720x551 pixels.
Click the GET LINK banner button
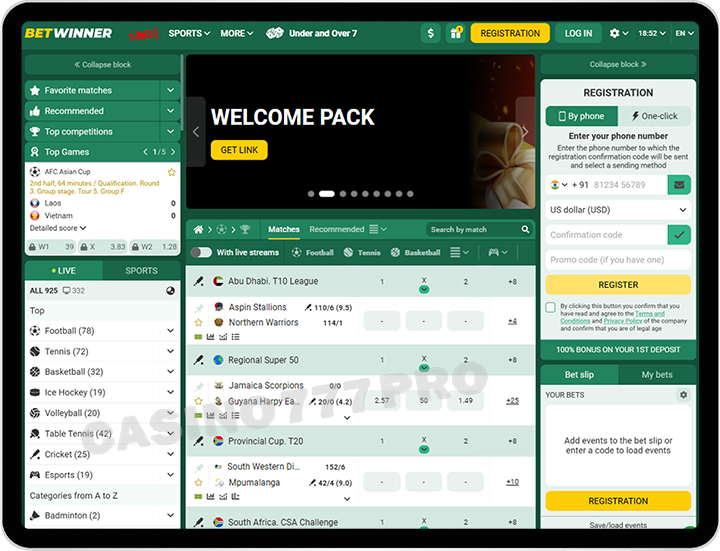(x=239, y=150)
